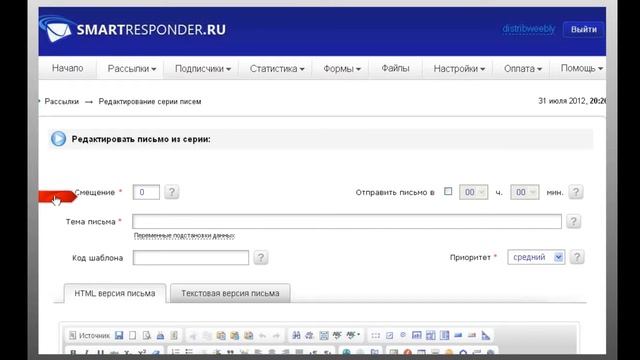
Task: Open the hours 00 dropdown
Action: click(x=473, y=192)
